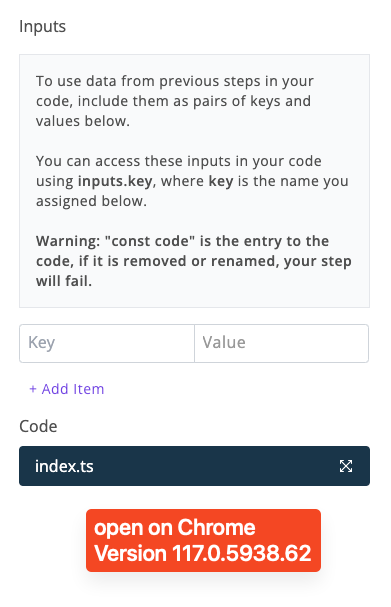Click the bold Warning const code paragraph
Viewport: 391px width, 607px height.
[194, 261]
